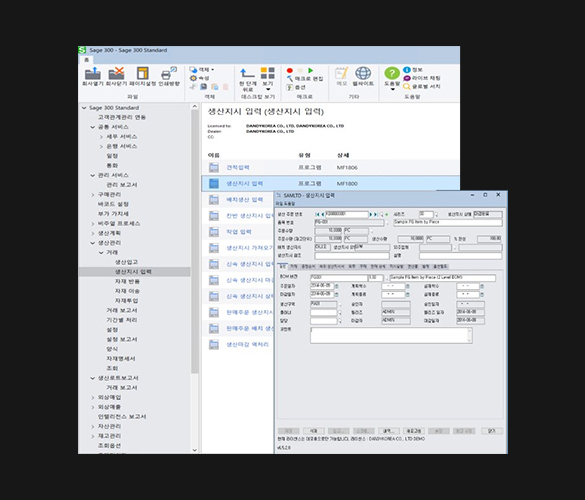Click the 메모 notepad icon

coord(342,73)
